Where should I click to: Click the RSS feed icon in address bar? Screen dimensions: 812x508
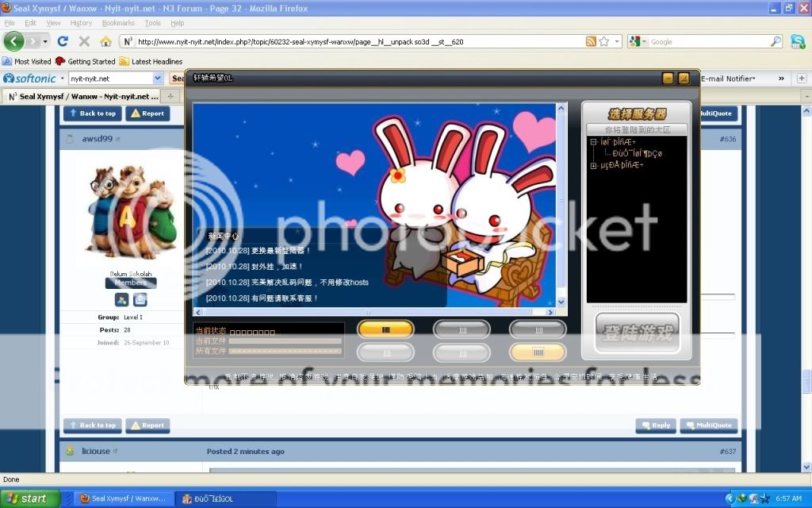[591, 41]
